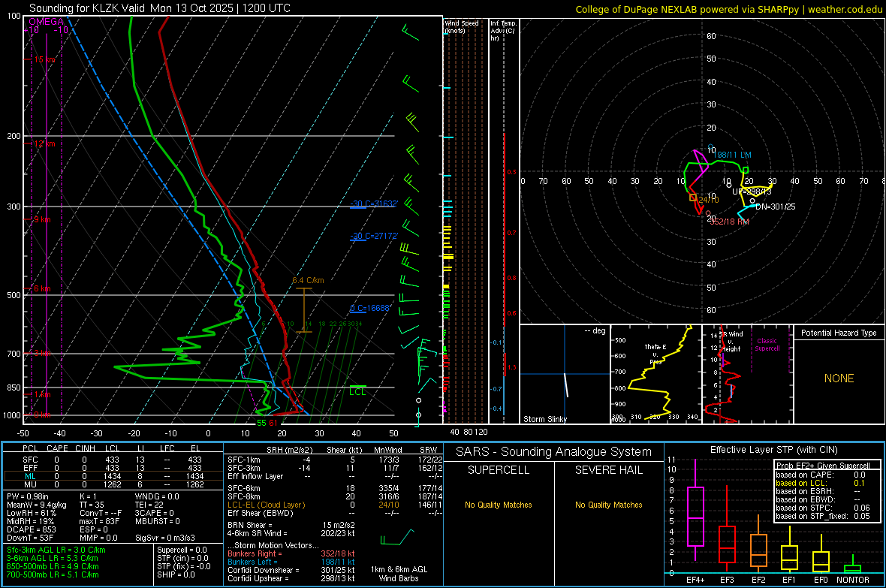886x588 pixels.
Task: Click the red Bunkers Right = 352/18 kt line
Action: pos(291,553)
